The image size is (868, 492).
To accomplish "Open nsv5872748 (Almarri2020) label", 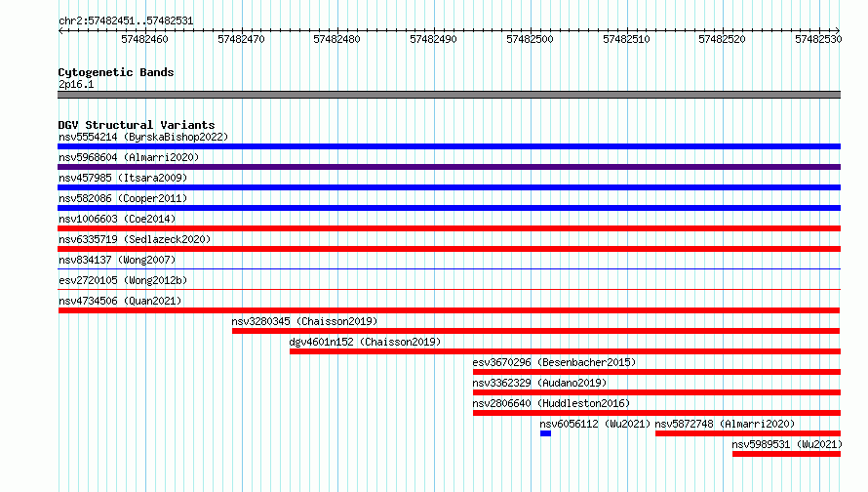I will coord(725,424).
